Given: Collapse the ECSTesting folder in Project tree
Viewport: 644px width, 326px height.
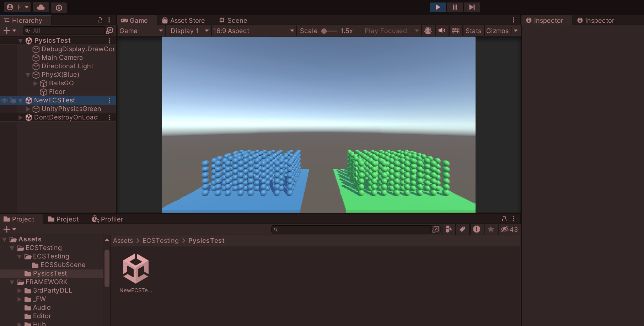Looking at the screenshot, I should 12,248.
